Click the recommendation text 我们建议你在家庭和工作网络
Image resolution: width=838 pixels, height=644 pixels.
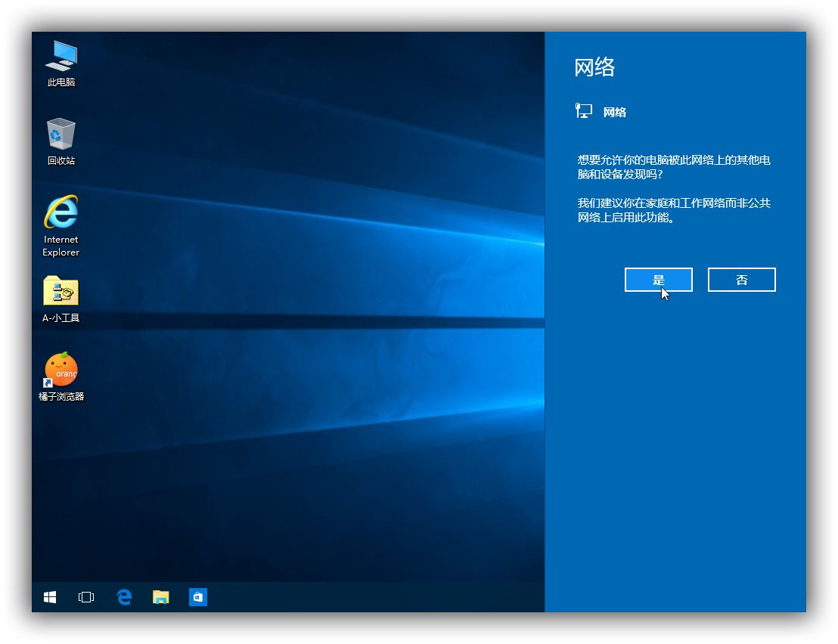(673, 210)
